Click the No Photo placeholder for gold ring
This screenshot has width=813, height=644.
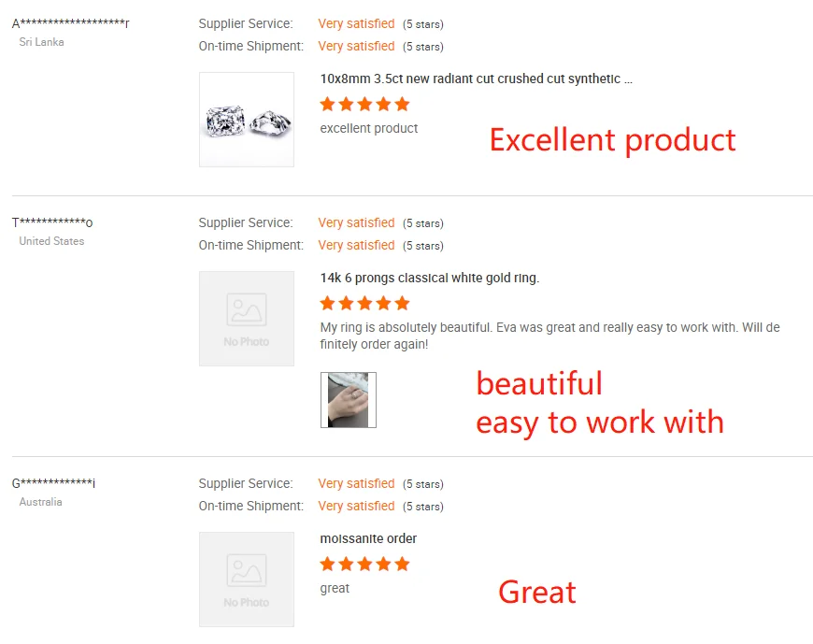click(x=247, y=319)
